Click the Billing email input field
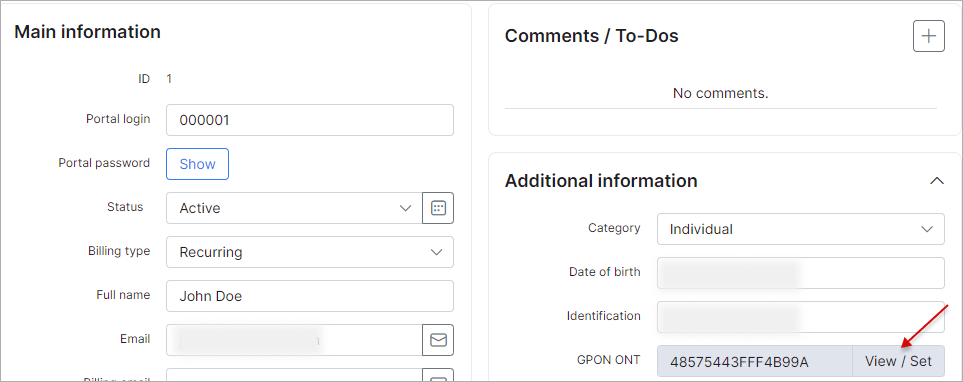963x382 pixels. [294, 375]
